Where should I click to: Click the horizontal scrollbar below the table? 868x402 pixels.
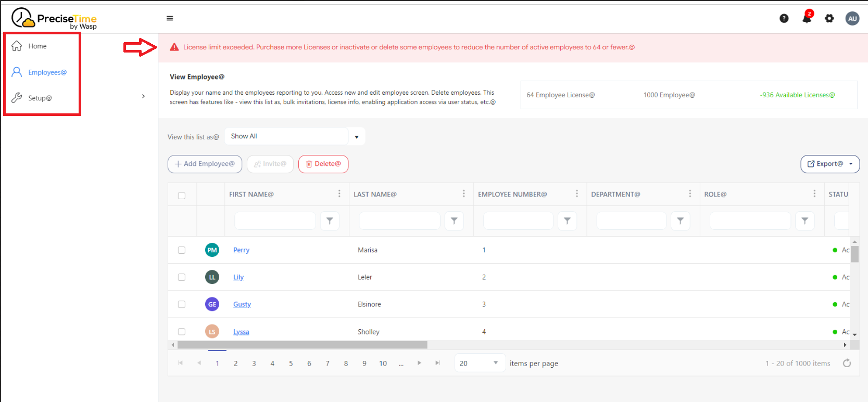(302, 345)
